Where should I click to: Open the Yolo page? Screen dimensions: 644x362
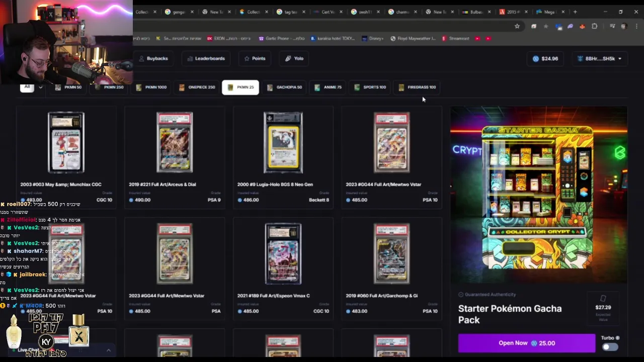pos(294,58)
